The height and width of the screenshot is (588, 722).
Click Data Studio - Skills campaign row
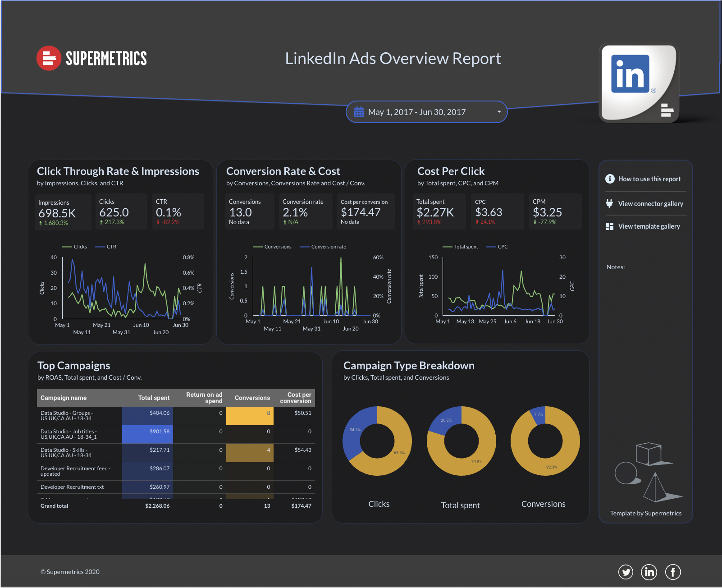pos(176,453)
